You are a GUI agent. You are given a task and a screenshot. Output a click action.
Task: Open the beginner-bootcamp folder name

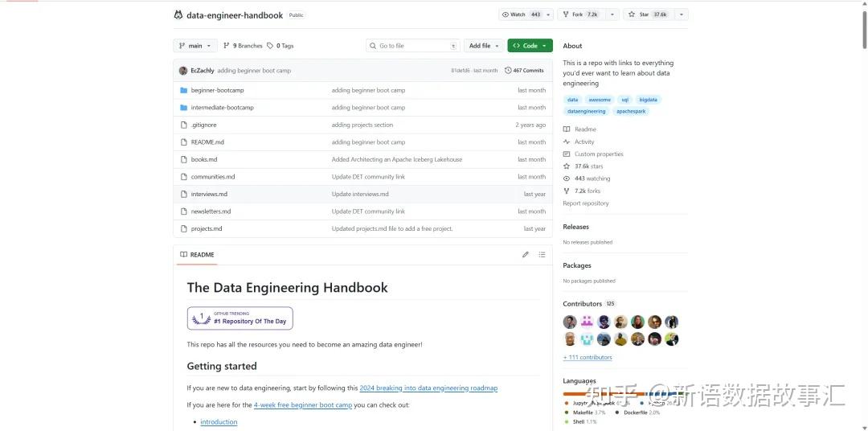pos(217,90)
